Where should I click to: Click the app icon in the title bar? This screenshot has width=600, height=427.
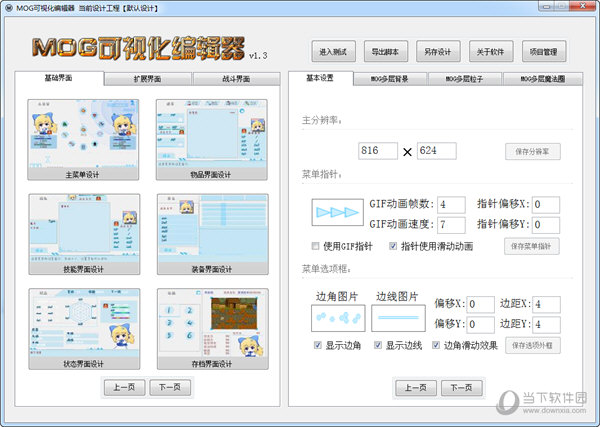click(9, 8)
